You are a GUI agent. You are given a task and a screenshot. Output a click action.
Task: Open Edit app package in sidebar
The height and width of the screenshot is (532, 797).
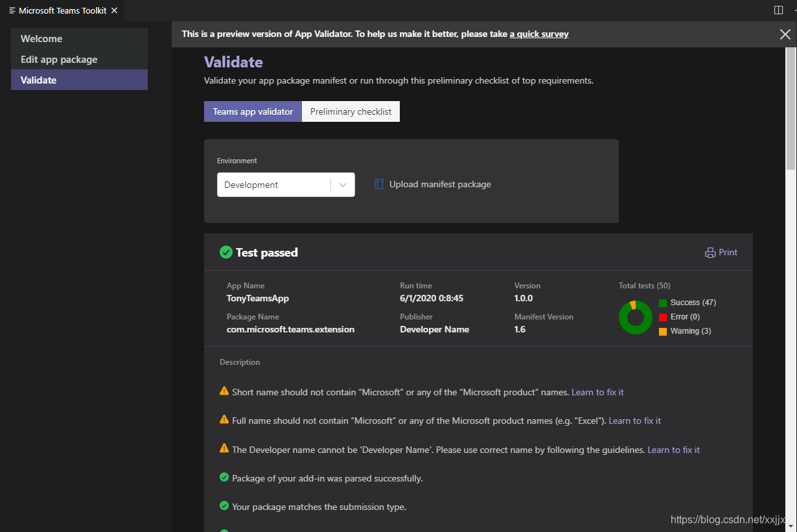[x=79, y=59]
